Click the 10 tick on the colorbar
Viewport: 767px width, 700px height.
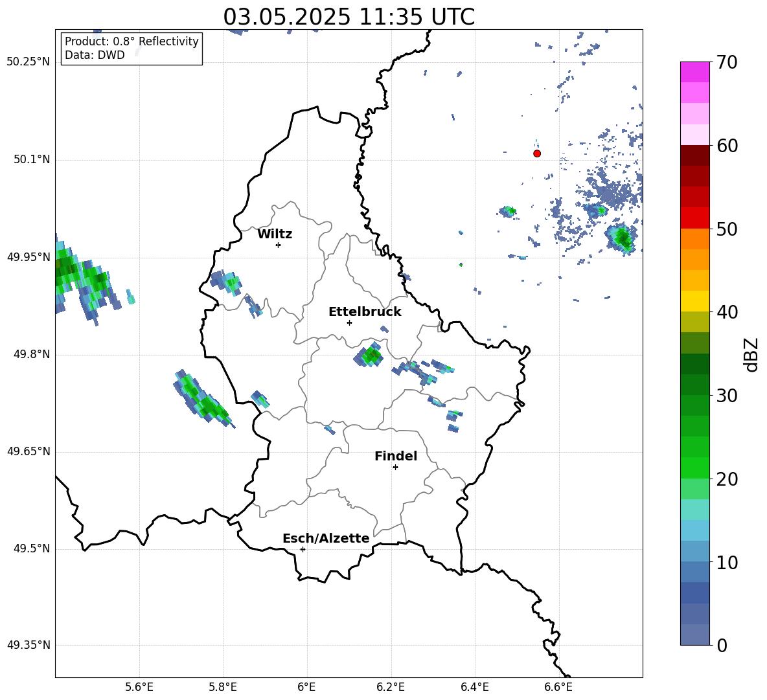click(727, 562)
